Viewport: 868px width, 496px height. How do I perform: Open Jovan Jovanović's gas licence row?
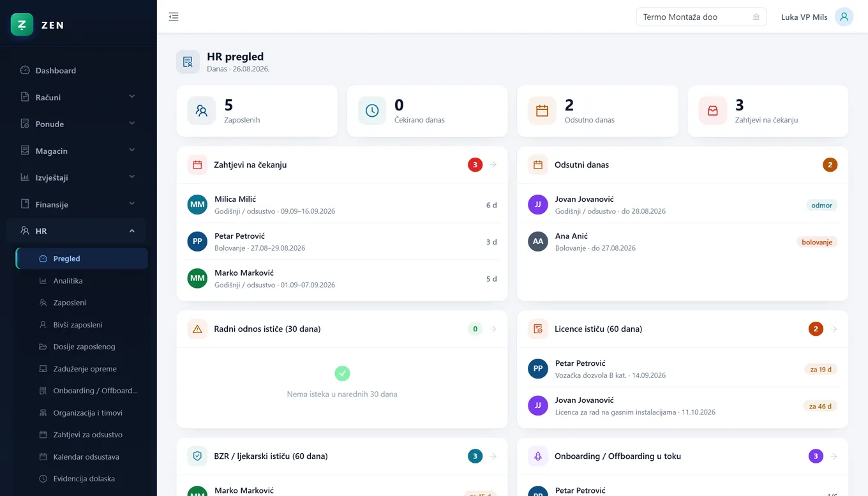tap(683, 406)
